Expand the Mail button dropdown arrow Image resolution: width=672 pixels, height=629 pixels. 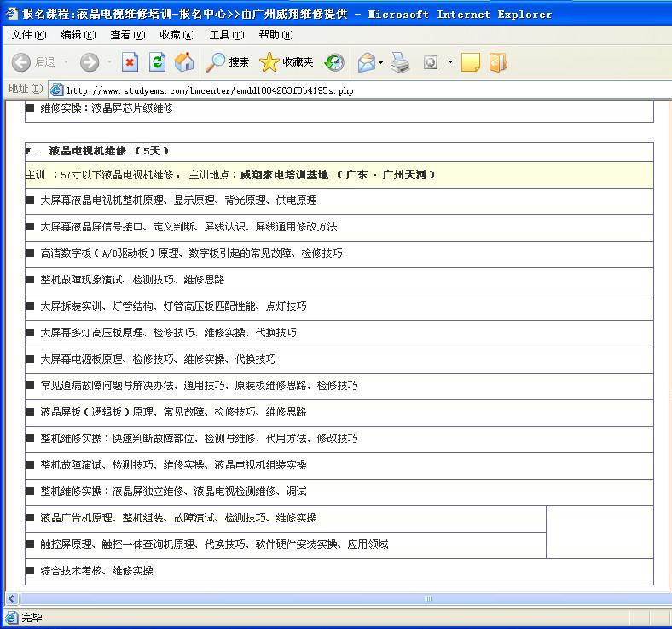tap(381, 61)
